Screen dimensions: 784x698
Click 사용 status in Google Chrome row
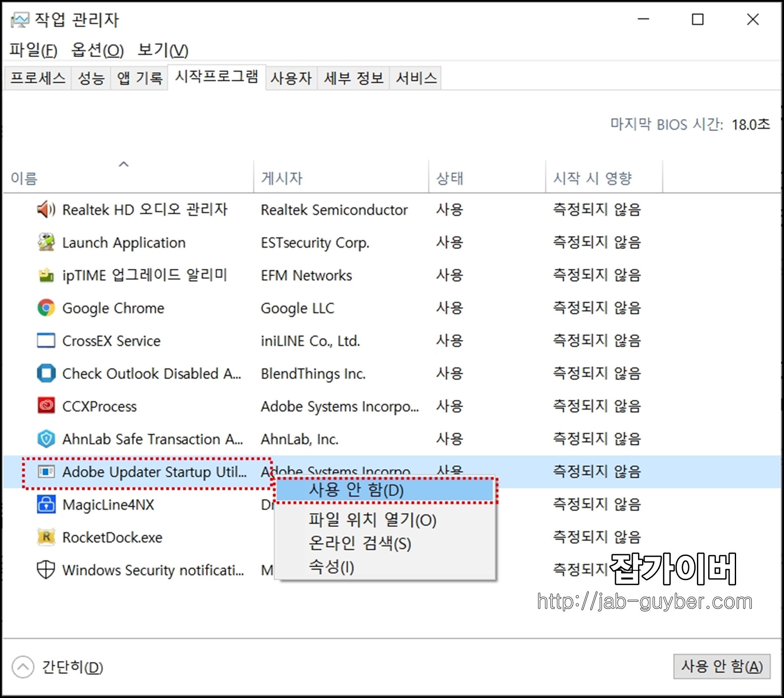pyautogui.click(x=449, y=308)
